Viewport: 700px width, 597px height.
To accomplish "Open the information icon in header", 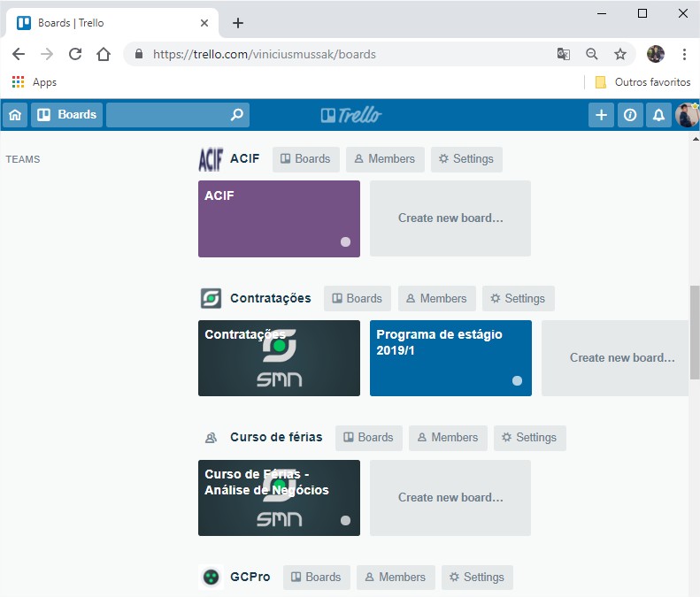I will (x=630, y=115).
